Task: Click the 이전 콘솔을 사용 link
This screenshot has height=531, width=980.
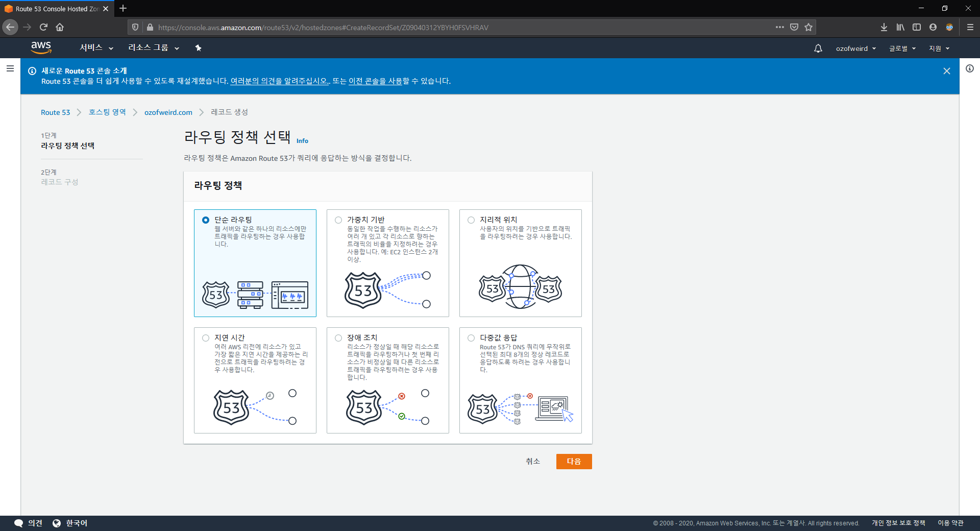Action: pos(376,81)
